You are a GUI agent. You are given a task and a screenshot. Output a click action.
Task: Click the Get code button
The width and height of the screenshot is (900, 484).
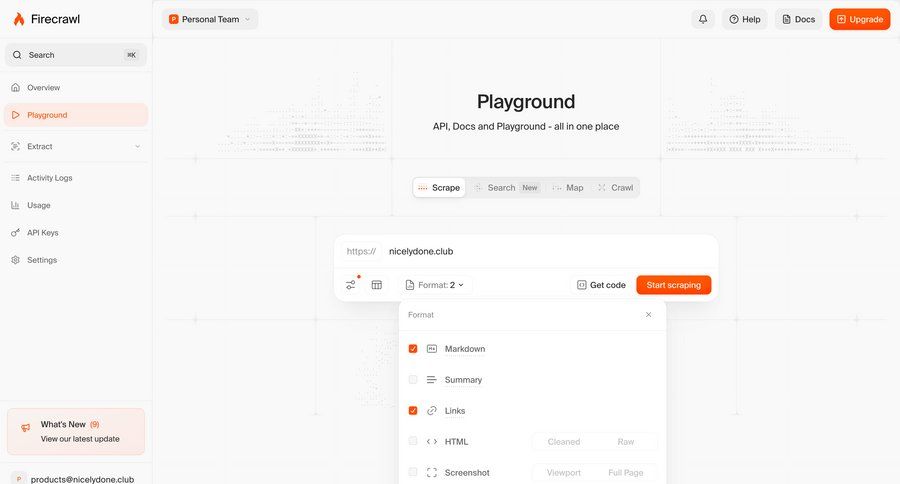(x=600, y=285)
